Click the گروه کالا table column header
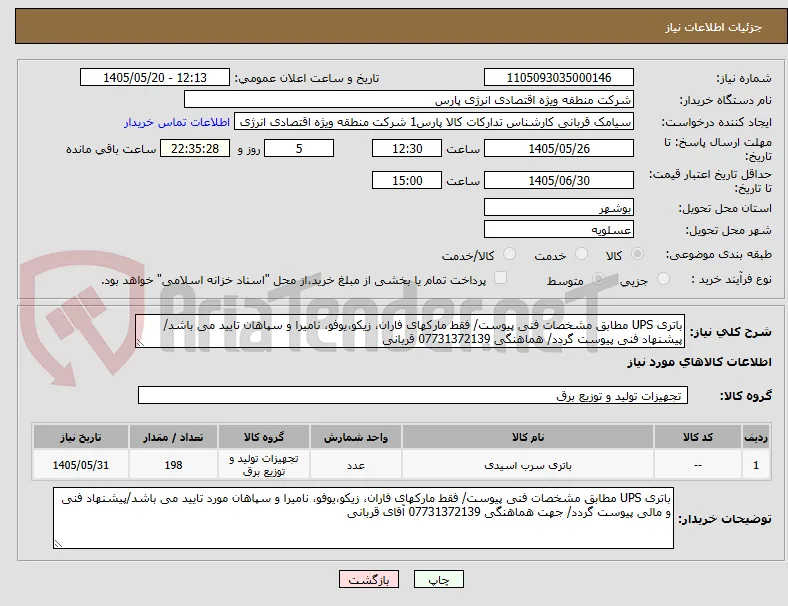Screen dimensions: 788x606 (264, 437)
